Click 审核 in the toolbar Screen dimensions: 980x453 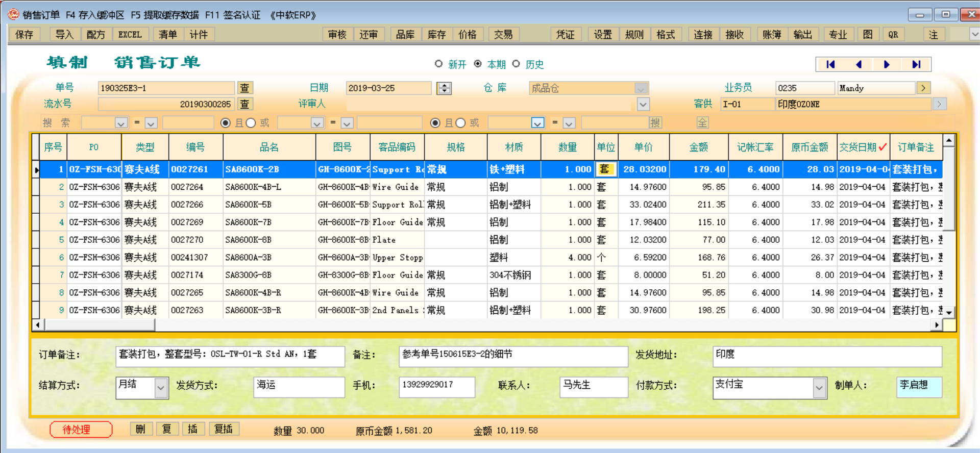tap(337, 35)
